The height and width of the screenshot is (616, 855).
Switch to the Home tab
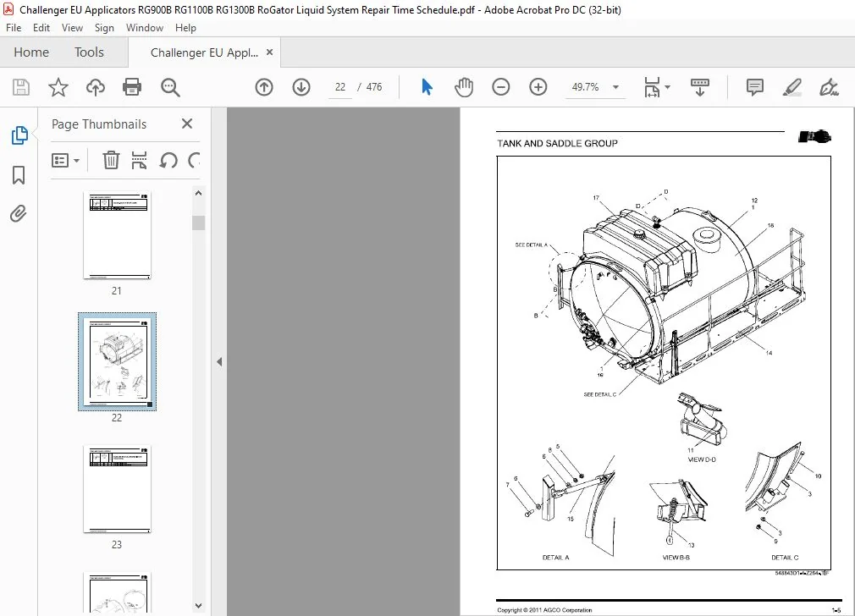31,52
